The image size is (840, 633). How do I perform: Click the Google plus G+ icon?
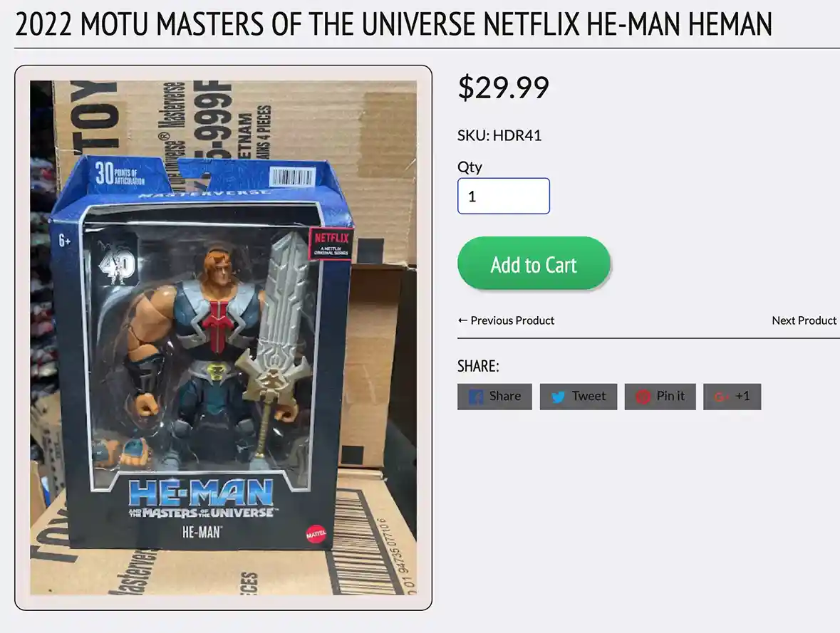coord(722,397)
